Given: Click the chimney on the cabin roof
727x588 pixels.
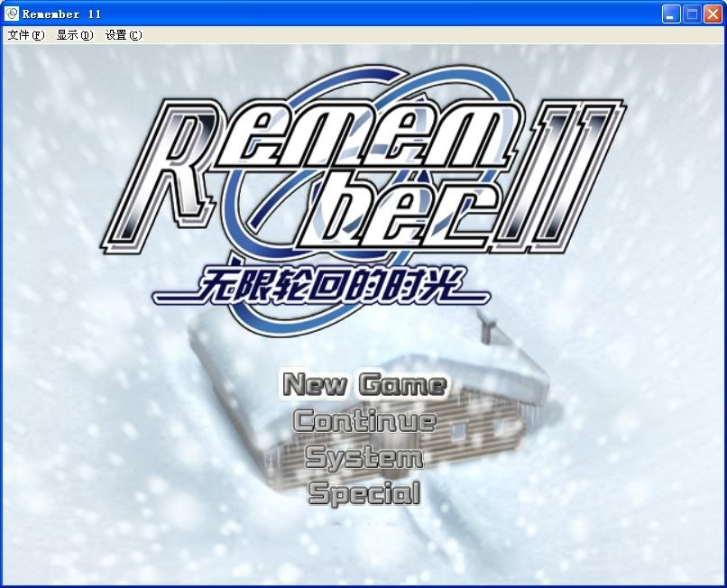Looking at the screenshot, I should [488, 329].
